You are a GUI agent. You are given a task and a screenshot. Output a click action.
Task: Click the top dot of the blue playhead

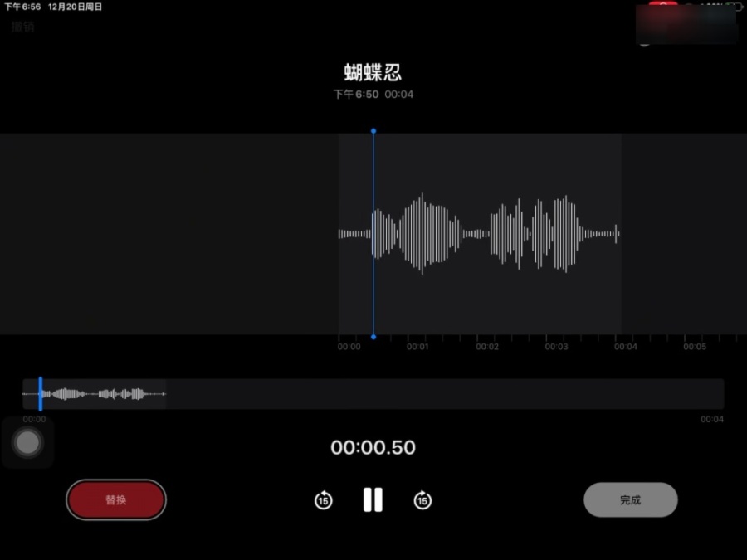373,131
